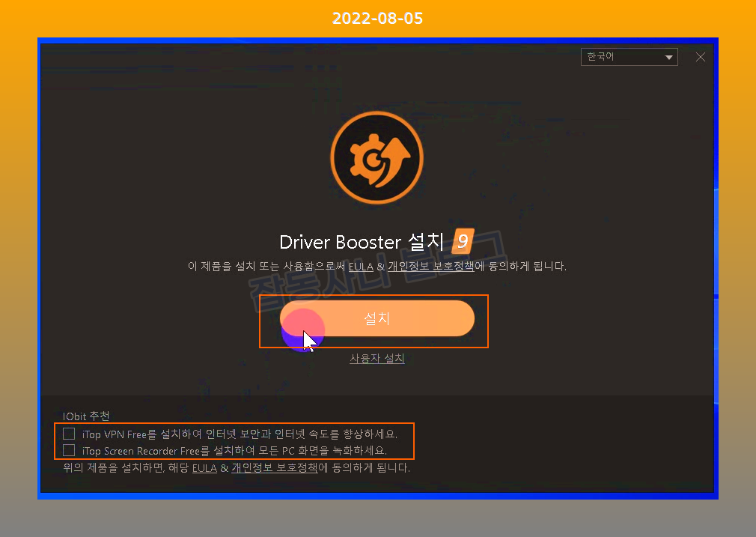Click the orange 설치 install button
Viewport: 756px width, 537px height.
377,318
